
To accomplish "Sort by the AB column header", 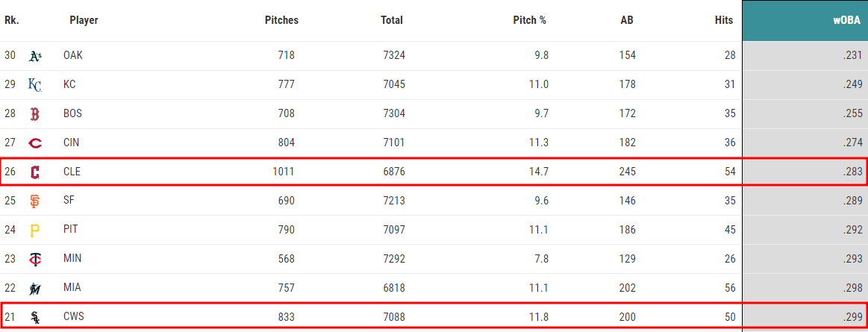I will (x=627, y=20).
